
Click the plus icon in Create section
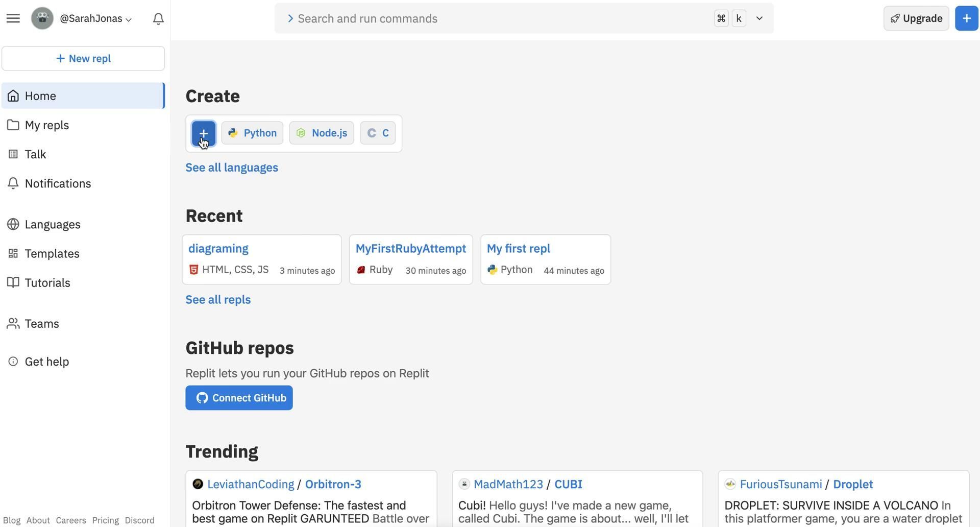pos(204,133)
